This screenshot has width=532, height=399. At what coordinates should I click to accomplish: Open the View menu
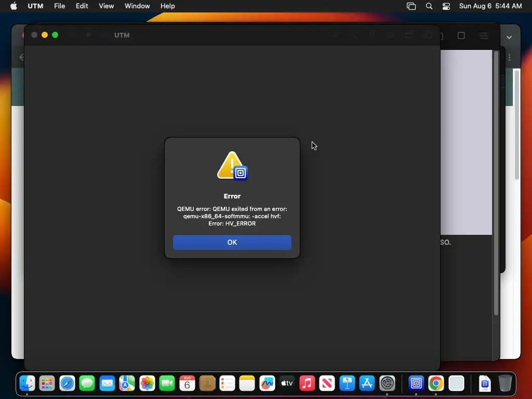(106, 6)
